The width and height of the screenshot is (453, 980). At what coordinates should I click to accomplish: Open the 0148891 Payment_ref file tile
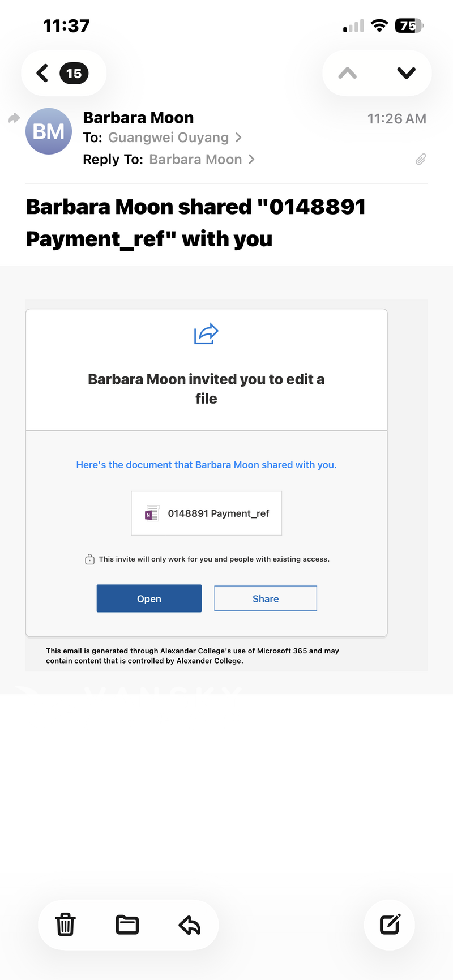pyautogui.click(x=207, y=513)
